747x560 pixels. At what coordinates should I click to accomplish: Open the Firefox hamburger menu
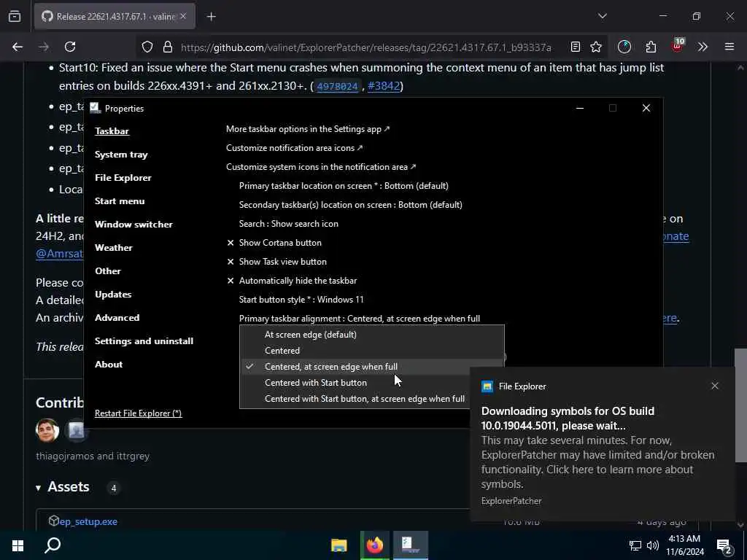click(x=729, y=47)
